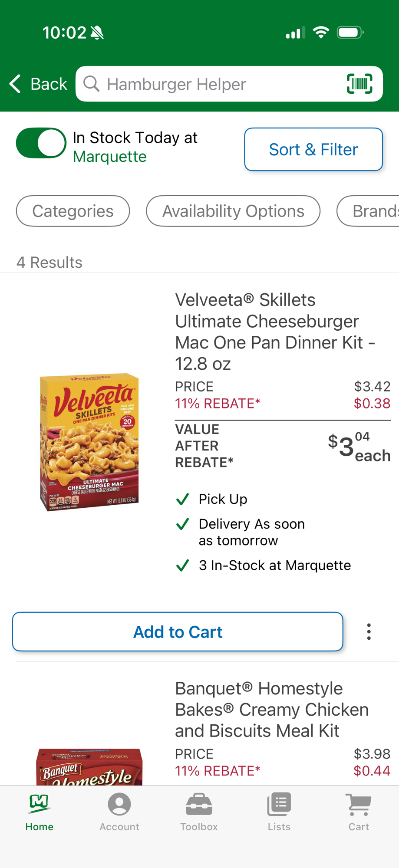399x868 pixels.
Task: Tap the back chevron arrow
Action: pos(16,84)
